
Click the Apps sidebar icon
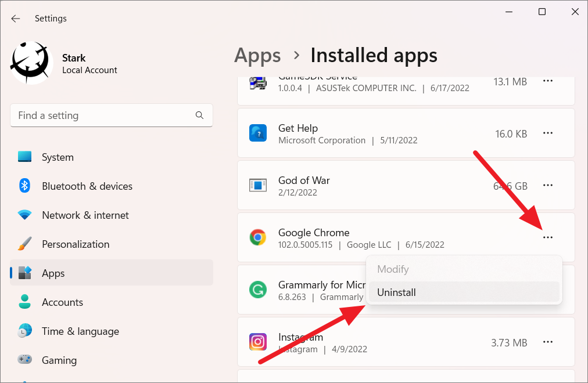(x=25, y=273)
